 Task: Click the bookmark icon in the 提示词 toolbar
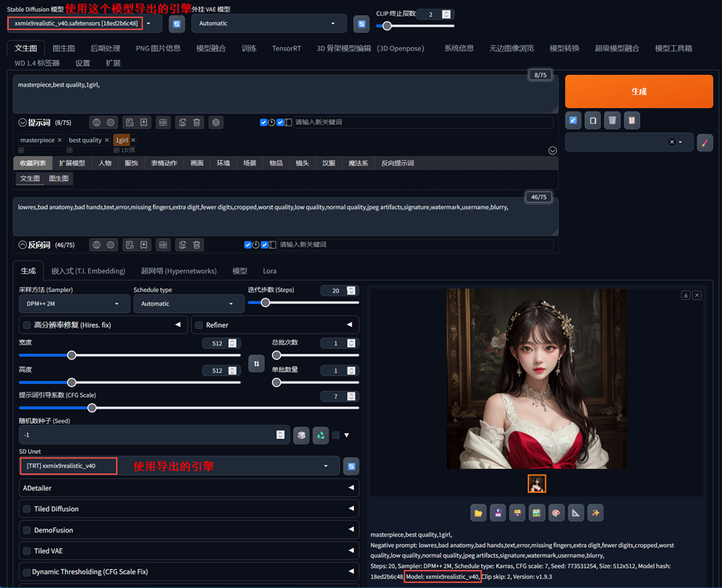pos(144,123)
